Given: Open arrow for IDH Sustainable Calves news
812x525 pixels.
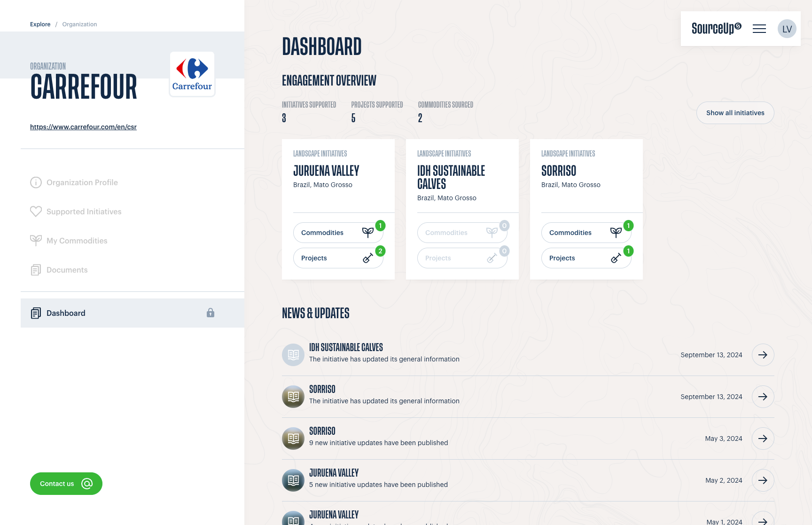Looking at the screenshot, I should (x=763, y=355).
